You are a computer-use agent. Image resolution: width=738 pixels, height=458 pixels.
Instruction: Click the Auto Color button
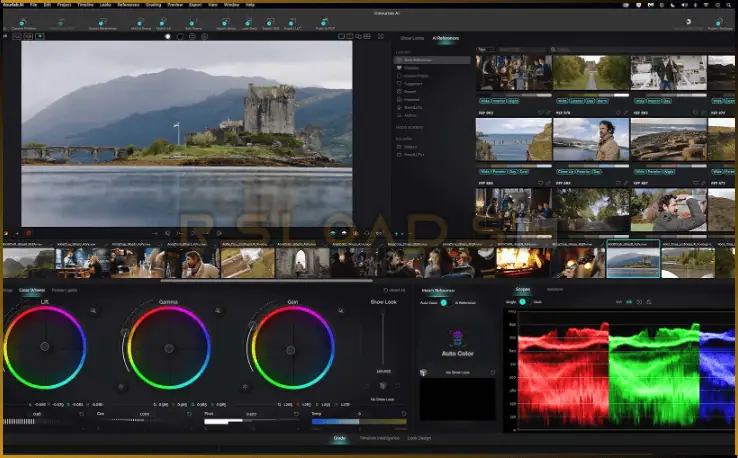coord(457,344)
